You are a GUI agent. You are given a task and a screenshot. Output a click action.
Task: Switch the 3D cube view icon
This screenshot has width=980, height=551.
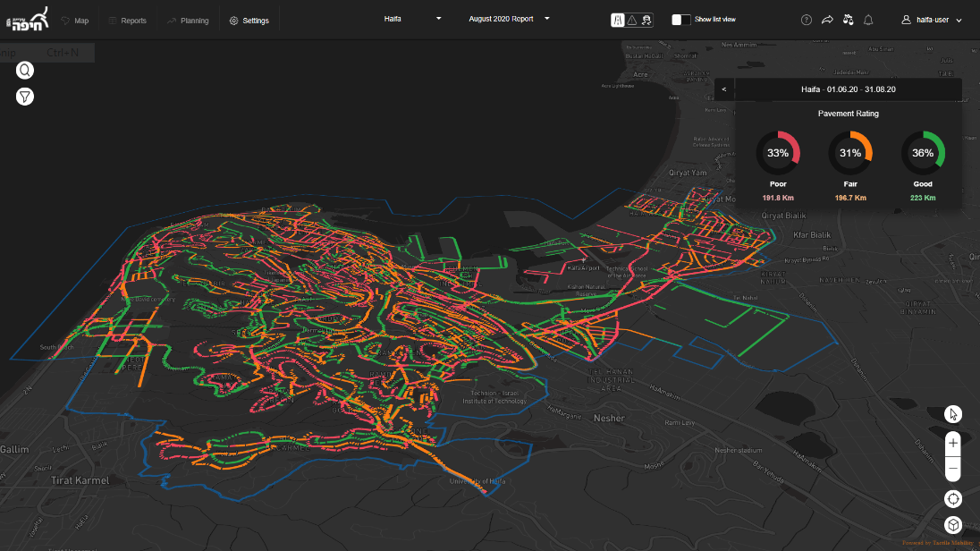(953, 525)
